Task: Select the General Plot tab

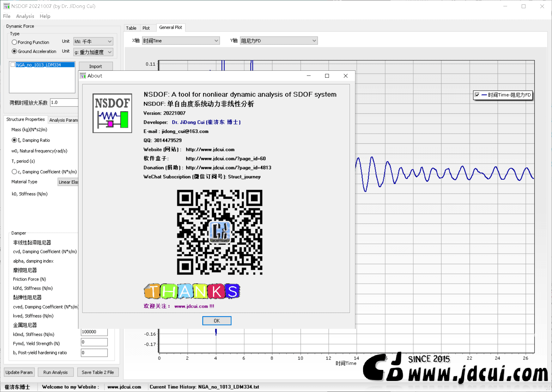Action: pos(171,27)
